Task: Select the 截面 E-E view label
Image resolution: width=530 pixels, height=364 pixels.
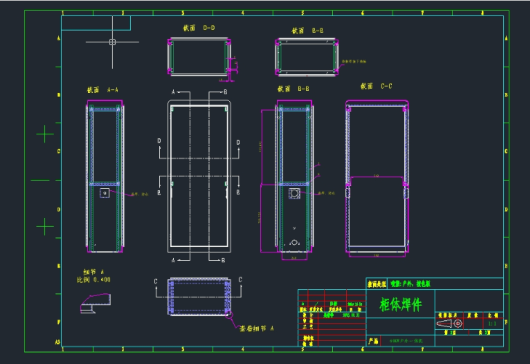Action: point(307,31)
